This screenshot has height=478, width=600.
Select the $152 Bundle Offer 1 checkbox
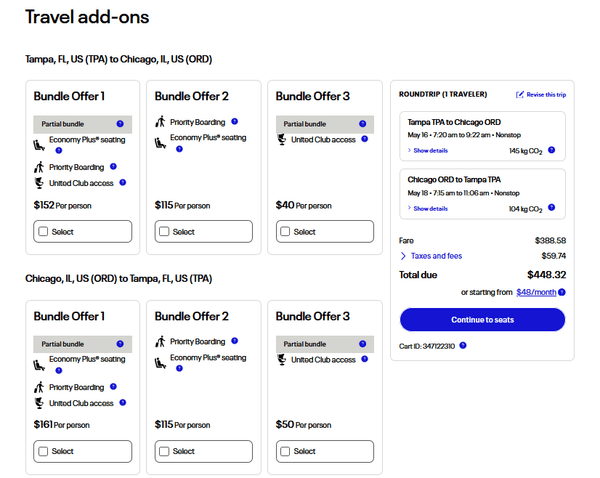(x=43, y=232)
